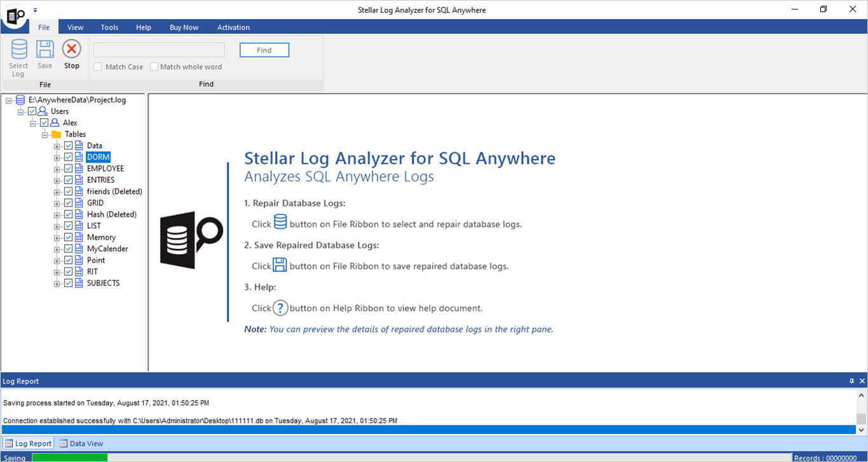The width and height of the screenshot is (868, 462).
Task: Click the green saving progress bar
Action: (69, 458)
